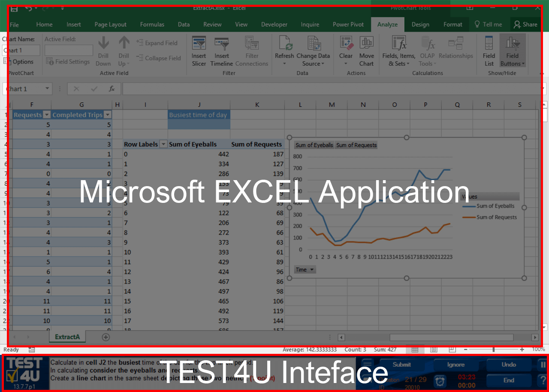
Task: Open the Refresh dropdown arrow
Action: click(284, 64)
